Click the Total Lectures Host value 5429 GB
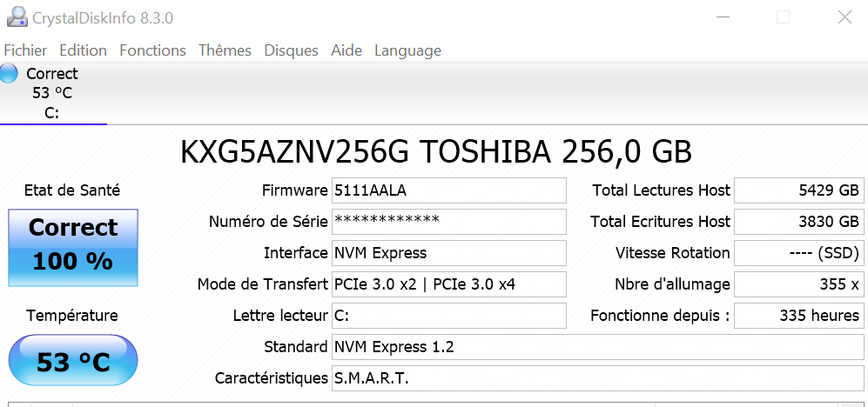This screenshot has width=868, height=407. (798, 190)
